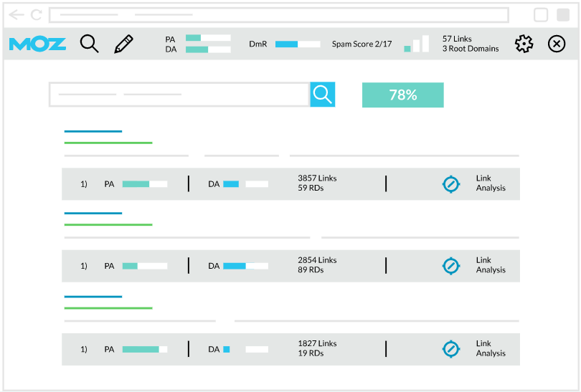Click the PA bar of the third result
The image size is (581, 392).
[x=144, y=350]
